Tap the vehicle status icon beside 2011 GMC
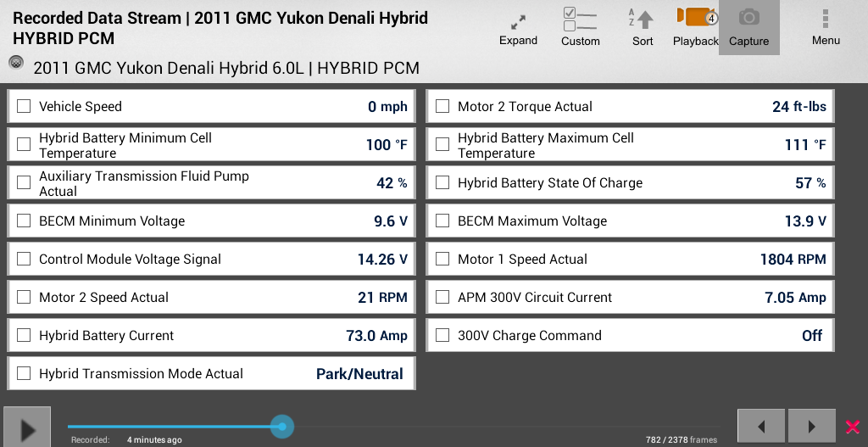This screenshot has width=868, height=447. coord(17,63)
